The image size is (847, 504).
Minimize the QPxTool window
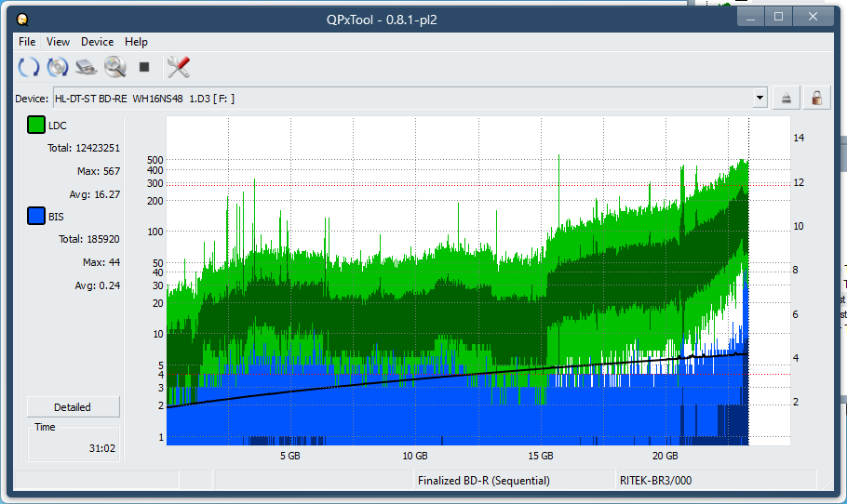pyautogui.click(x=750, y=17)
